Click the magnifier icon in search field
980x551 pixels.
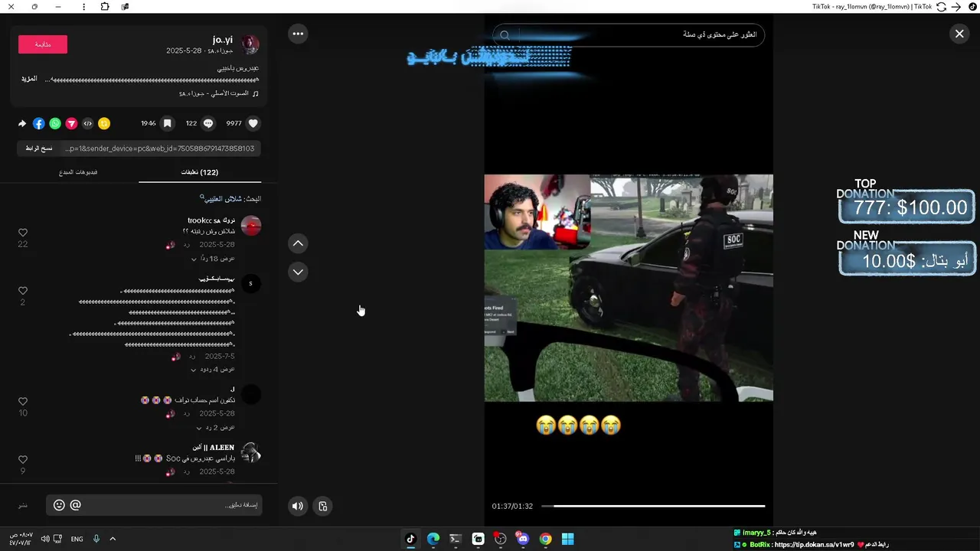(x=505, y=35)
